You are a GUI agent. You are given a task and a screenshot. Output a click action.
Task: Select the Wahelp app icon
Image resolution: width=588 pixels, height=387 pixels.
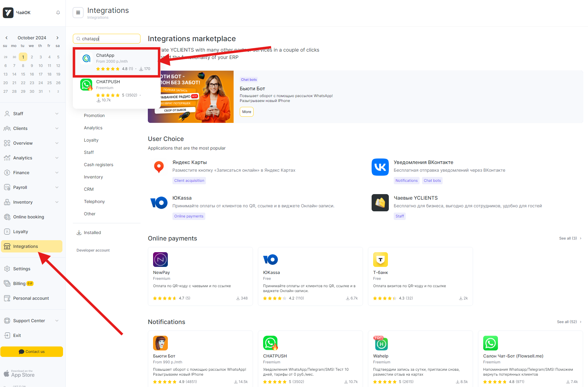pos(381,343)
